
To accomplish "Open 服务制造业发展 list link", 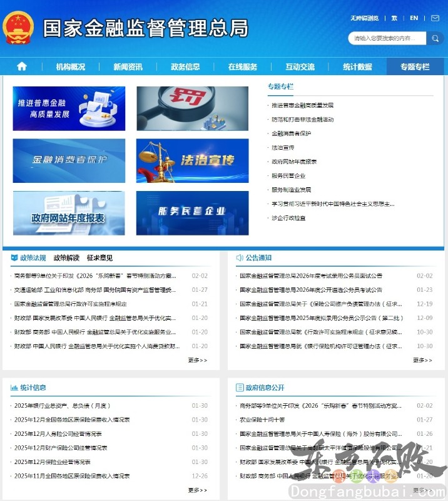I will pyautogui.click(x=291, y=190).
